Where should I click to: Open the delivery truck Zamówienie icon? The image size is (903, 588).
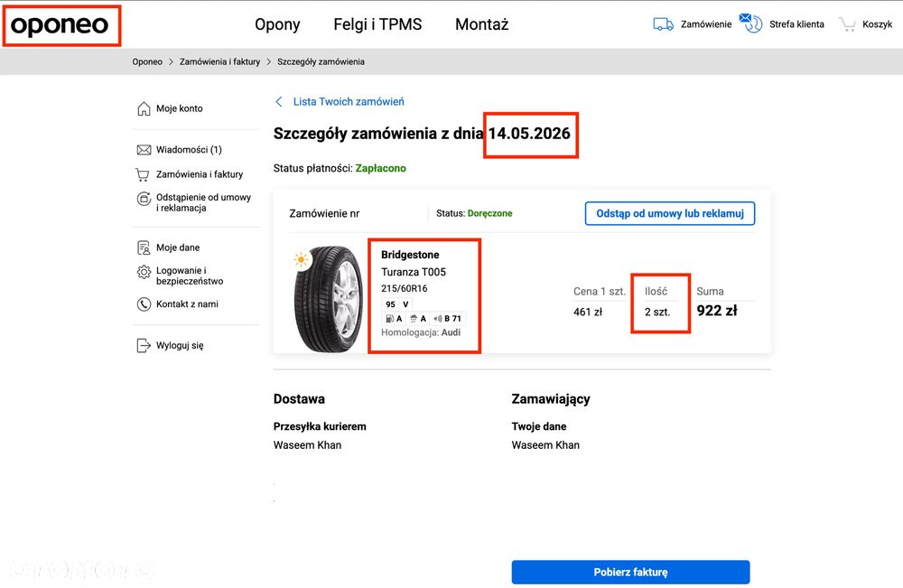pyautogui.click(x=663, y=24)
